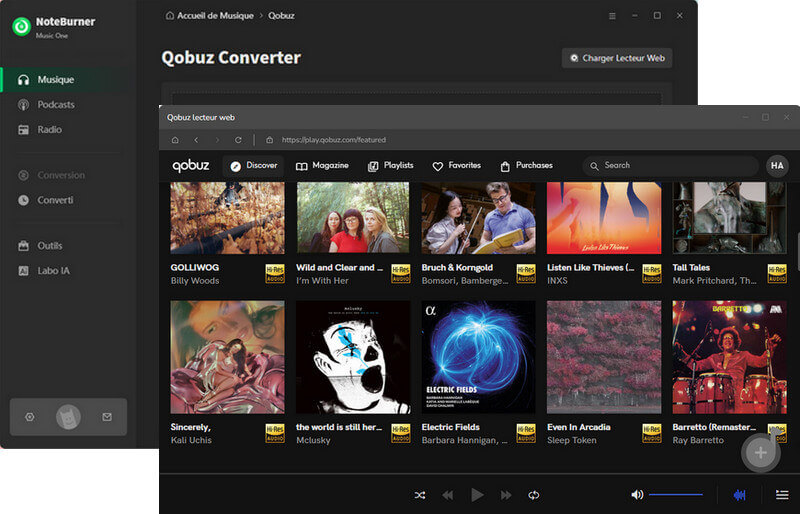Click Hi-Res badge next to GOLLIWOG

pos(275,274)
